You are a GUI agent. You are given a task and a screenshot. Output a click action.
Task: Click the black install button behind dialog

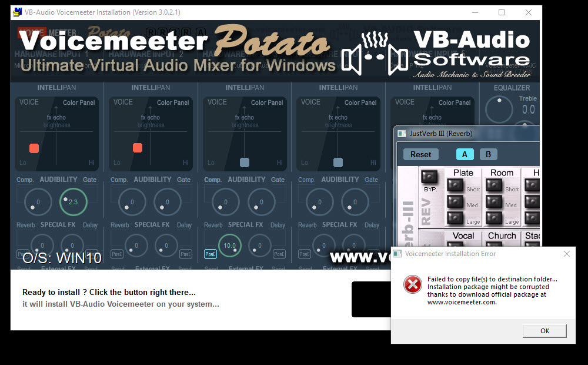[371, 299]
